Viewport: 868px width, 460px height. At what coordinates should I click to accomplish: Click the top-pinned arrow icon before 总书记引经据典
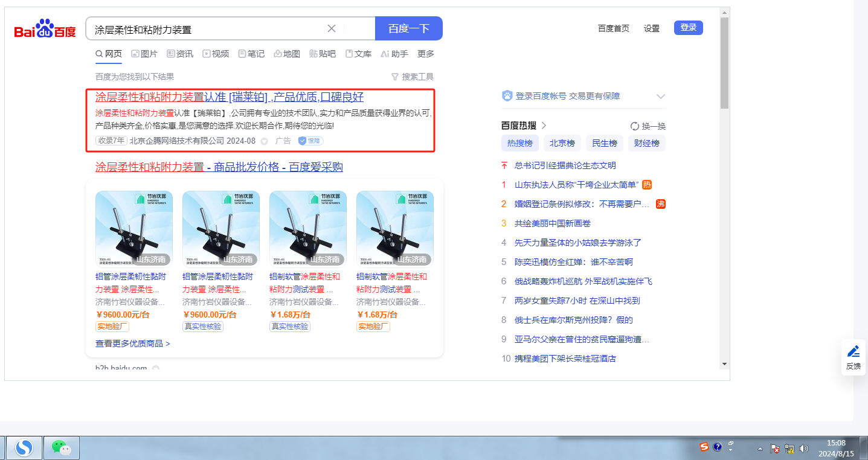point(504,165)
